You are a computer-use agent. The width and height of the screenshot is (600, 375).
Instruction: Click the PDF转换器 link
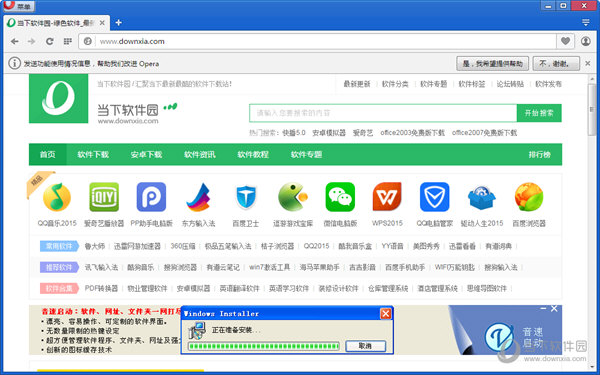[101, 288]
